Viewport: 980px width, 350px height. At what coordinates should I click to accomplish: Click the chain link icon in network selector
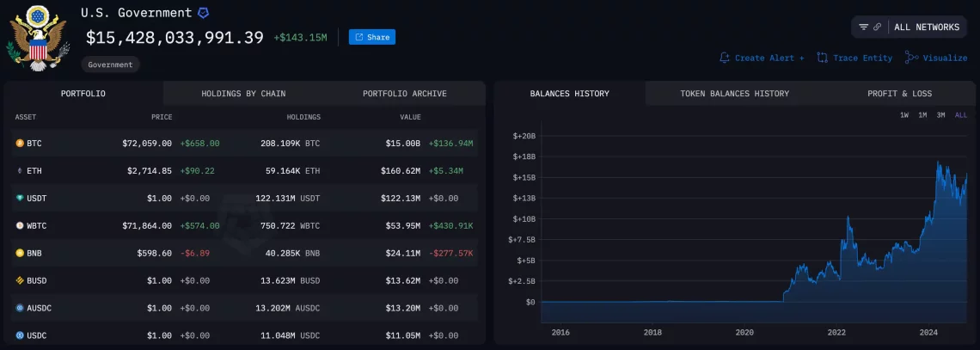tap(877, 27)
